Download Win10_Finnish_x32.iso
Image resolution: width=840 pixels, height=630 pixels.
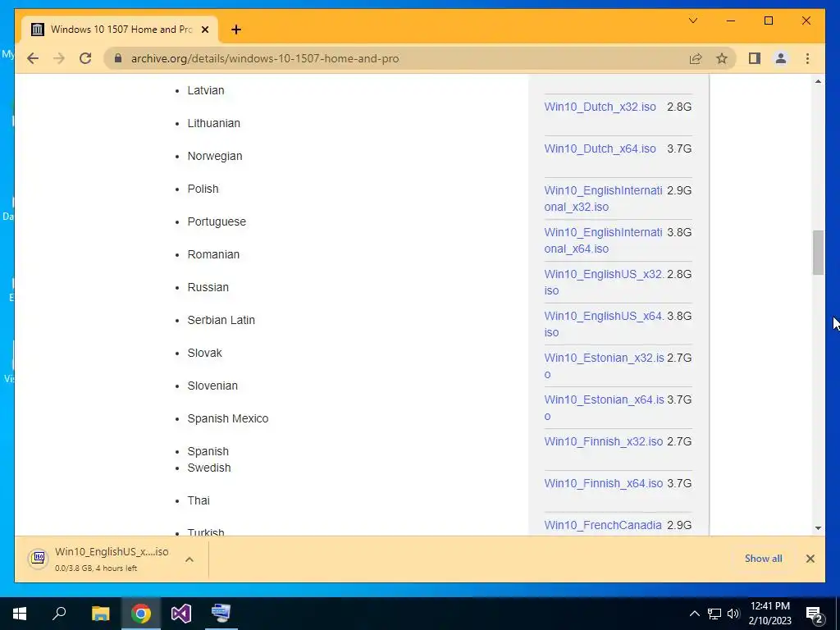point(603,441)
